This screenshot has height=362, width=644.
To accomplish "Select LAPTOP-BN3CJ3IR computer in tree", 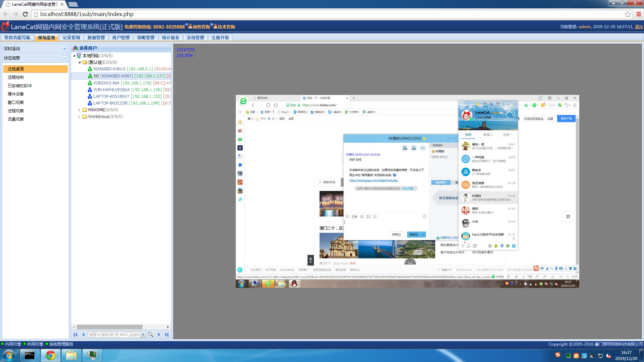I will point(121,103).
